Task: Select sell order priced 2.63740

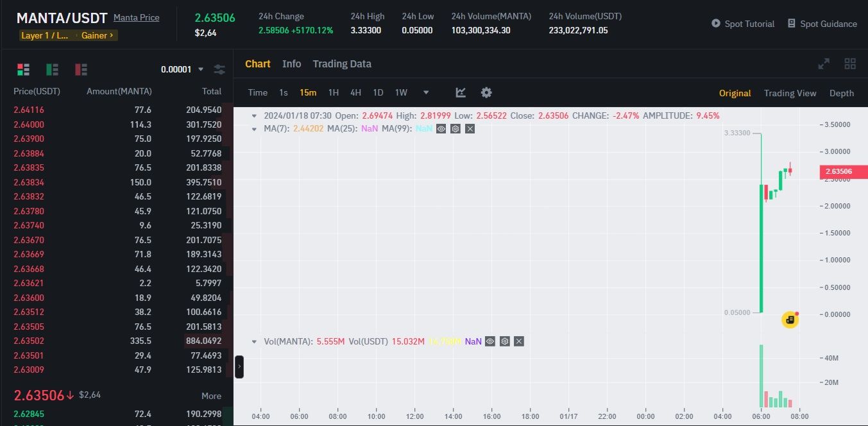Action: point(117,225)
